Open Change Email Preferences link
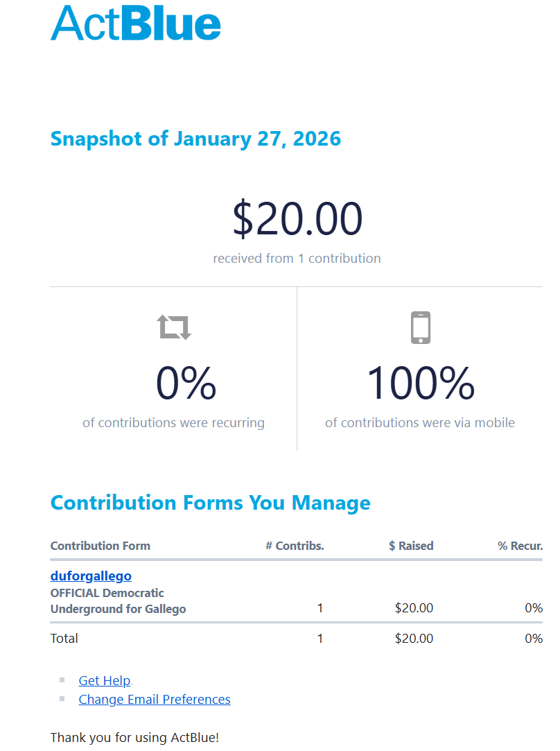 155,699
